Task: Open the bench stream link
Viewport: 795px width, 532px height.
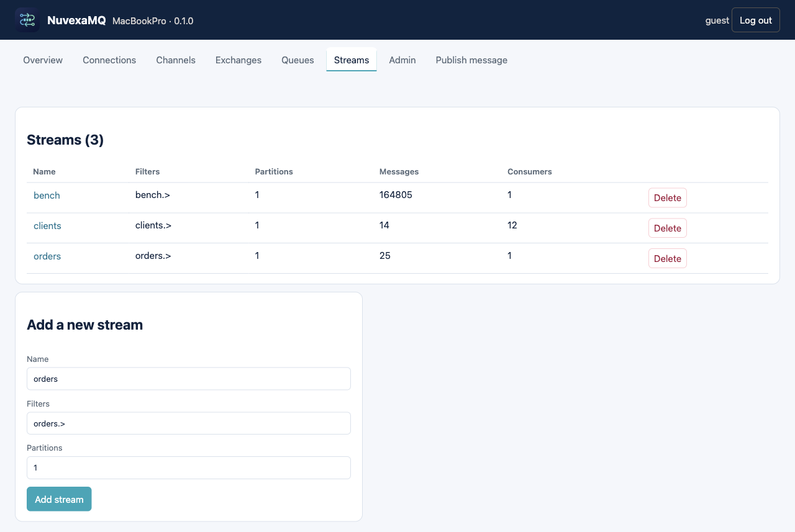Action: click(x=47, y=196)
